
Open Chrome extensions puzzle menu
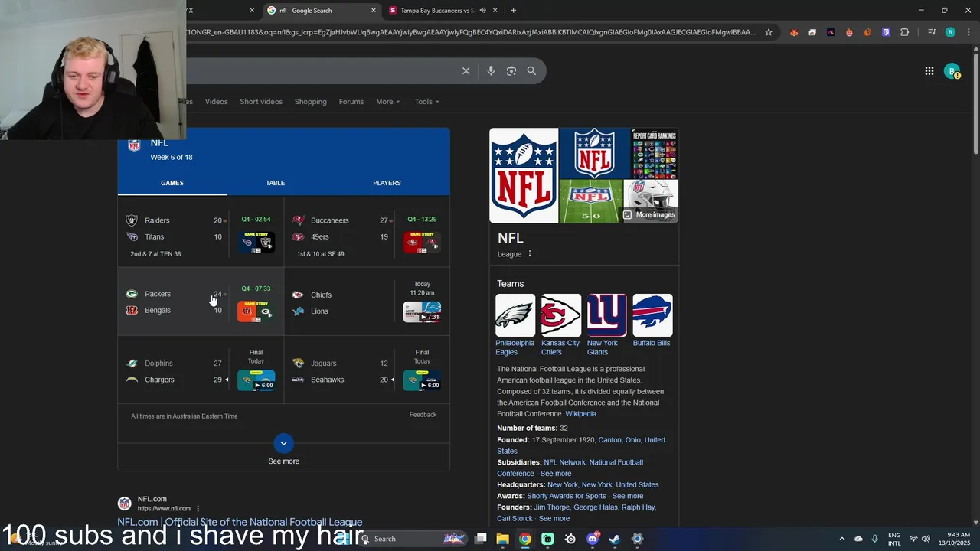(x=904, y=32)
